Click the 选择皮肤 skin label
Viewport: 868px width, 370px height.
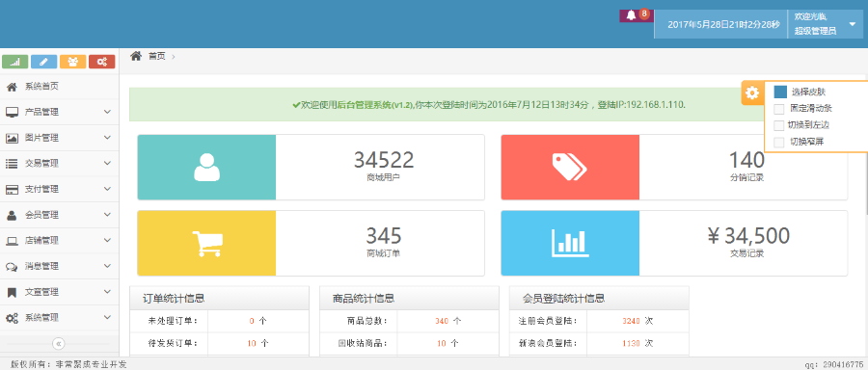(x=808, y=92)
